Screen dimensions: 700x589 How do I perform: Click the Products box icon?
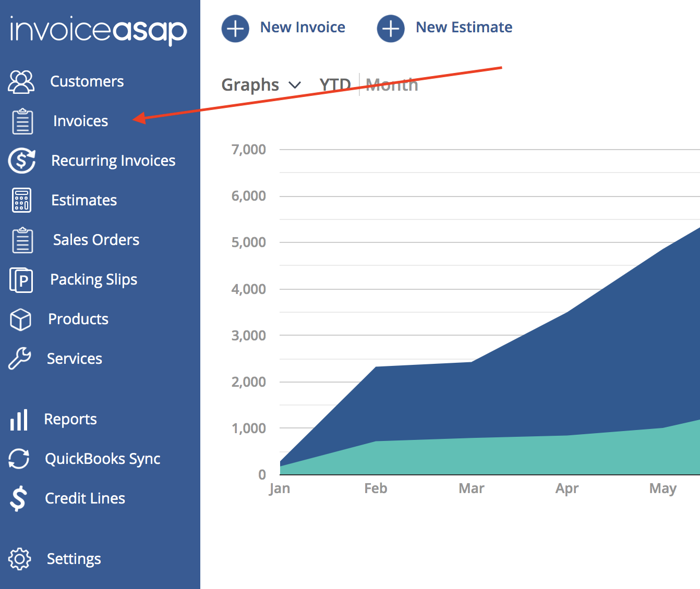(x=21, y=320)
